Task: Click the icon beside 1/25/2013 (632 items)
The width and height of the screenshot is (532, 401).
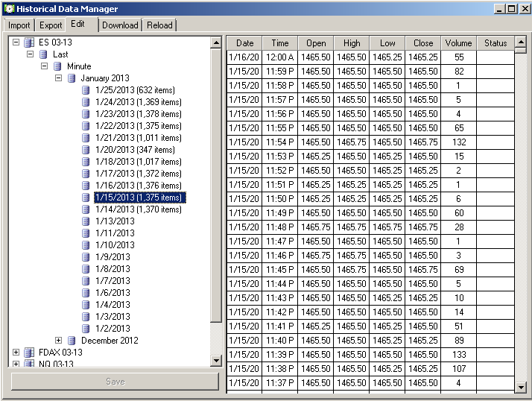Action: [86, 90]
